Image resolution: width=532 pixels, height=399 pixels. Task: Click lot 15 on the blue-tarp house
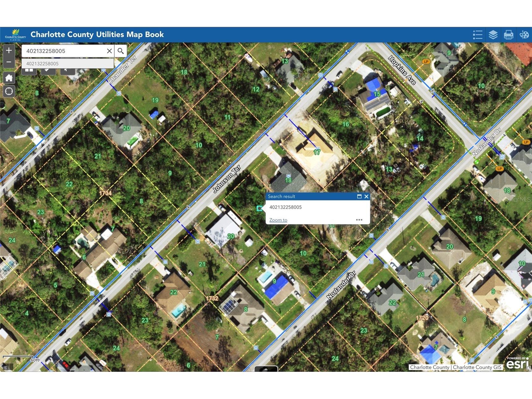point(377,94)
